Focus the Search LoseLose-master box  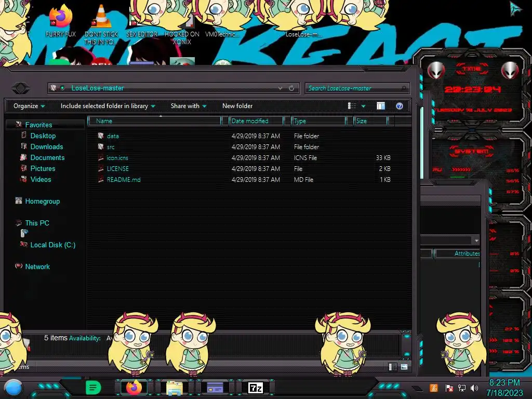[x=357, y=88]
